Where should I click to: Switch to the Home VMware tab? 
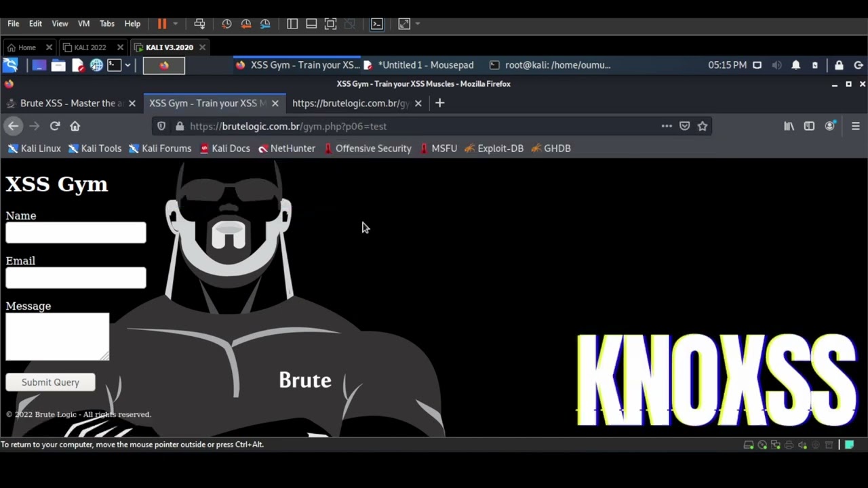coord(27,47)
